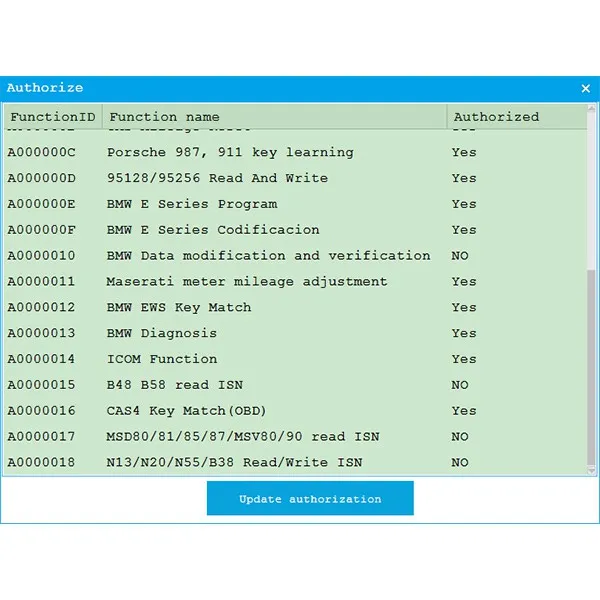Close the Authorize dialog
600x600 pixels.
(x=585, y=88)
